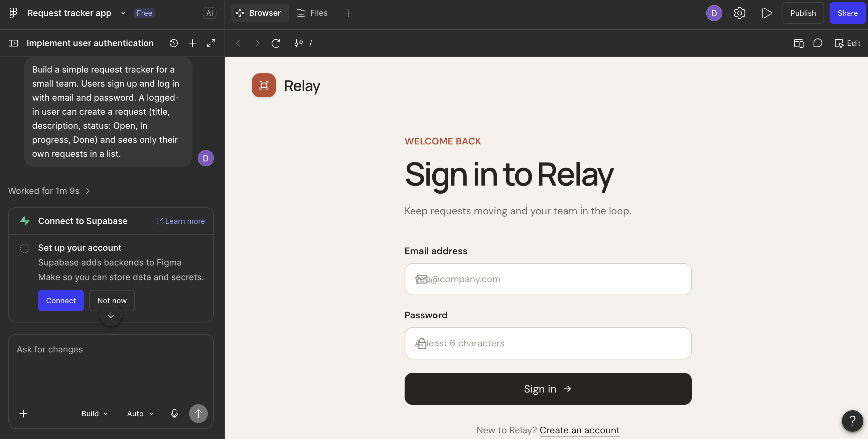
Task: Expand chat panel to full size
Action: 211,43
